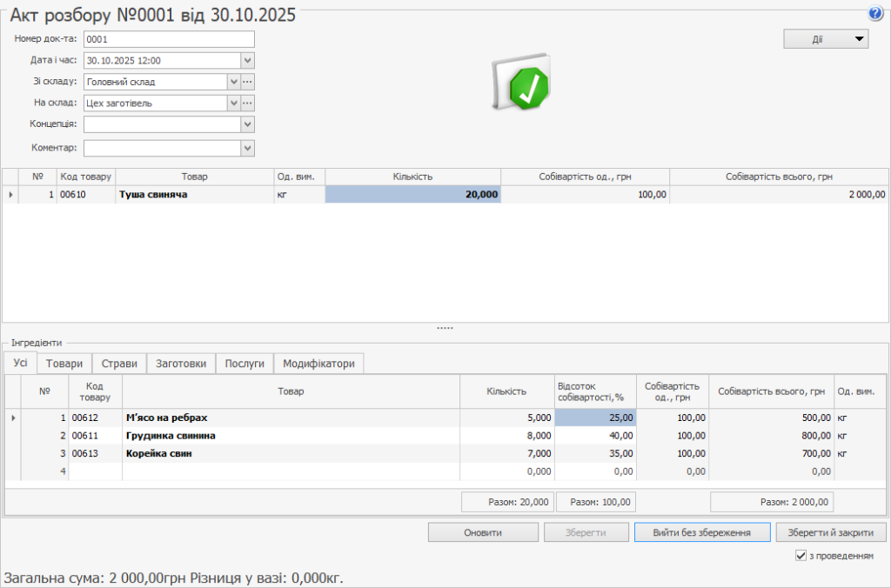Click row indicator arrow for М'ясо на ребрах
This screenshot has height=588, width=891.
click(x=12, y=418)
